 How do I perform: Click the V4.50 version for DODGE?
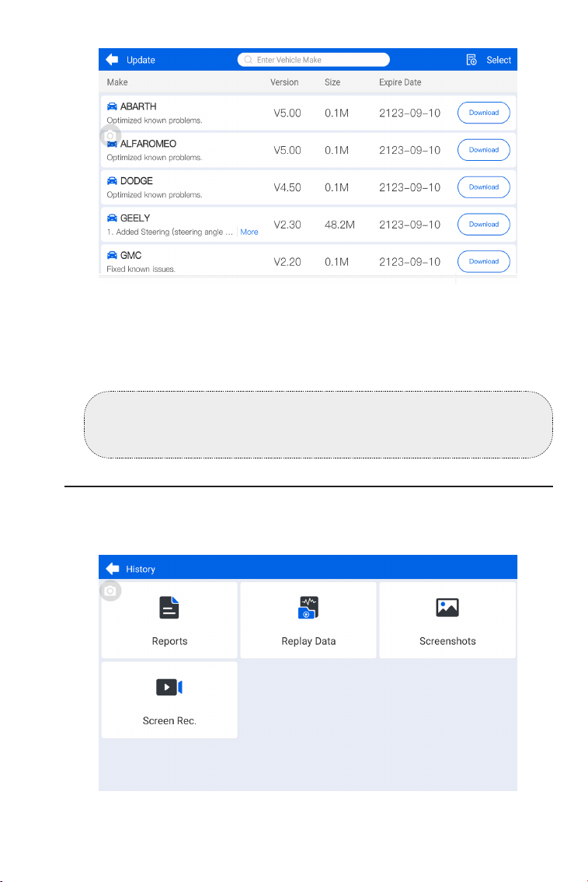287,187
